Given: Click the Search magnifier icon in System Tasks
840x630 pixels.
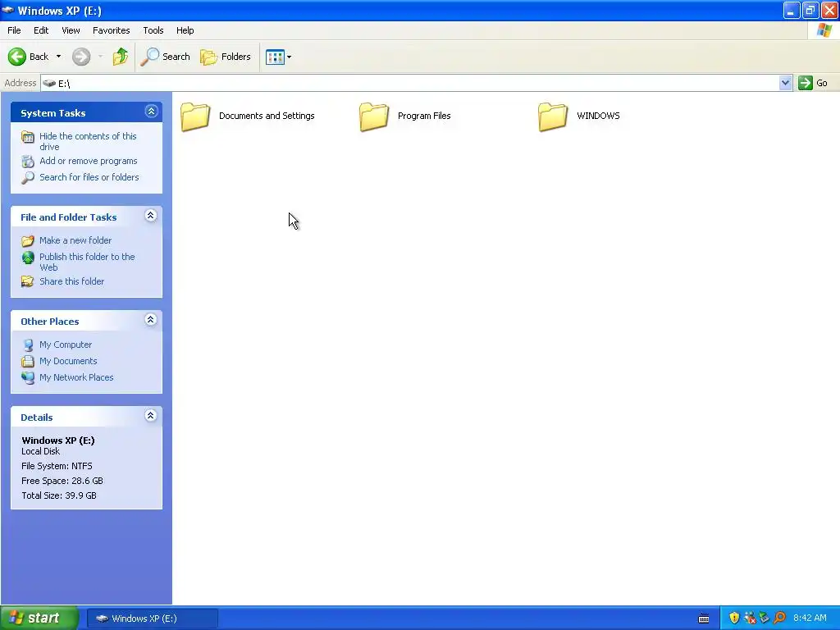Looking at the screenshot, I should 28,178.
